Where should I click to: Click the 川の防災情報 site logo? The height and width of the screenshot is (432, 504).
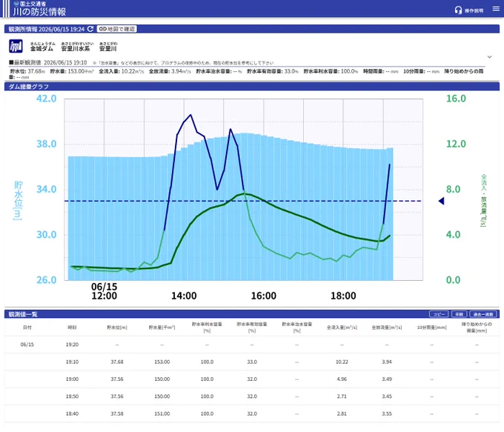click(x=39, y=9)
